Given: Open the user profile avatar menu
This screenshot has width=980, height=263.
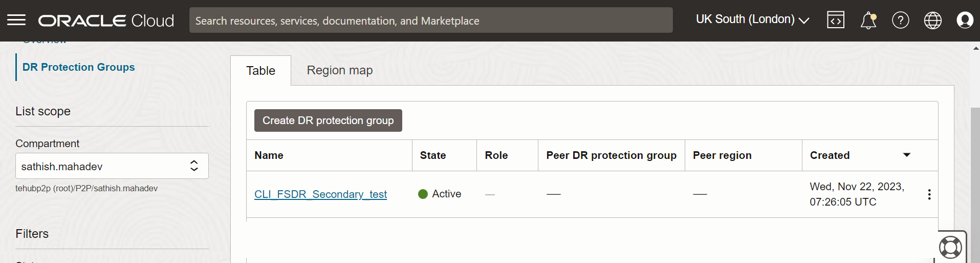Looking at the screenshot, I should point(965,21).
